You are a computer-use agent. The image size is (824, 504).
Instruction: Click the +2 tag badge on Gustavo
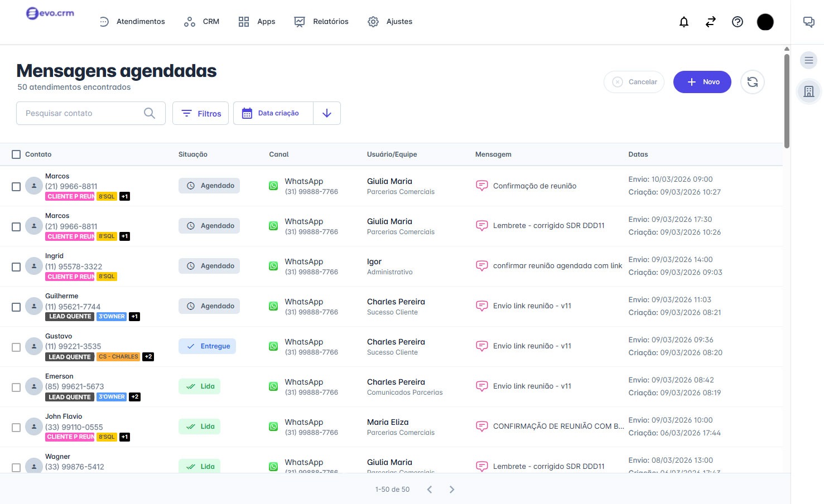(x=148, y=357)
